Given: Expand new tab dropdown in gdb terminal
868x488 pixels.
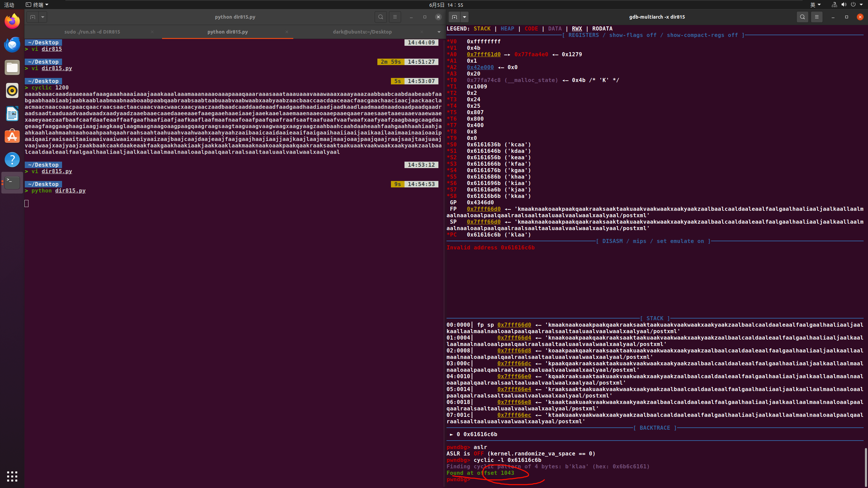Looking at the screenshot, I should [465, 17].
